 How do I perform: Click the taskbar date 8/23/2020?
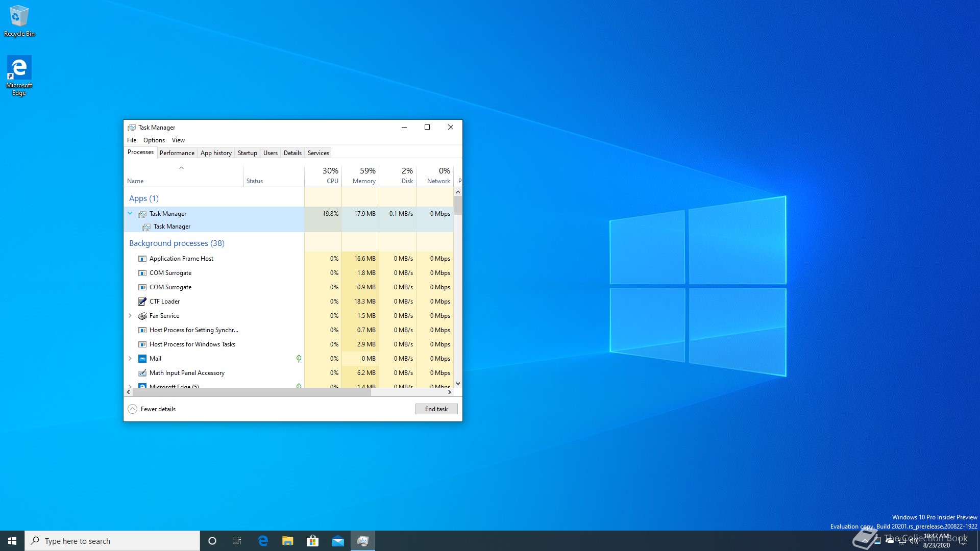[x=937, y=545]
